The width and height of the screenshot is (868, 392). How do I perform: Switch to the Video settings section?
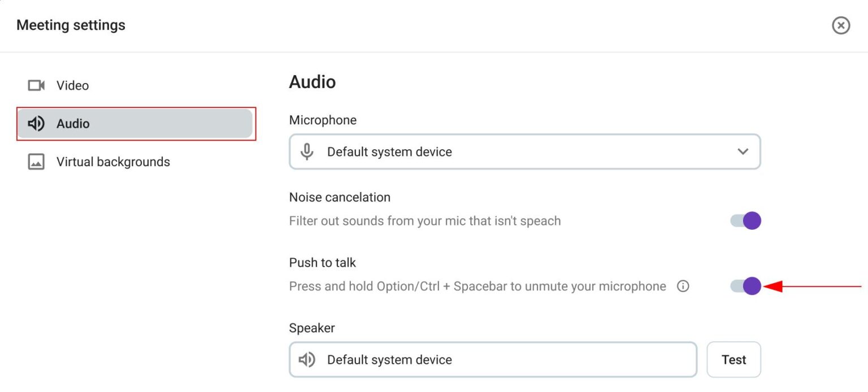click(72, 85)
